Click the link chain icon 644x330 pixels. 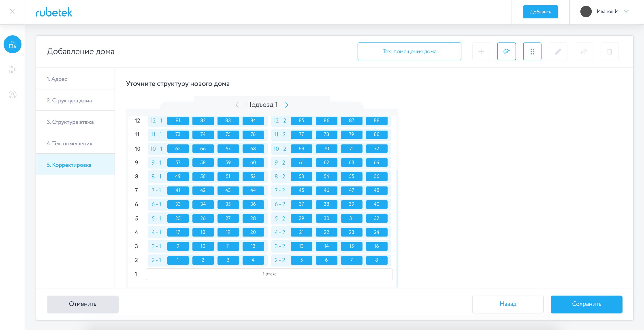(584, 51)
